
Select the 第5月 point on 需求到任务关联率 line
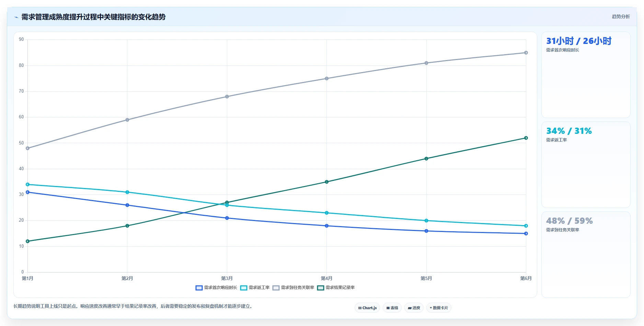(x=426, y=63)
